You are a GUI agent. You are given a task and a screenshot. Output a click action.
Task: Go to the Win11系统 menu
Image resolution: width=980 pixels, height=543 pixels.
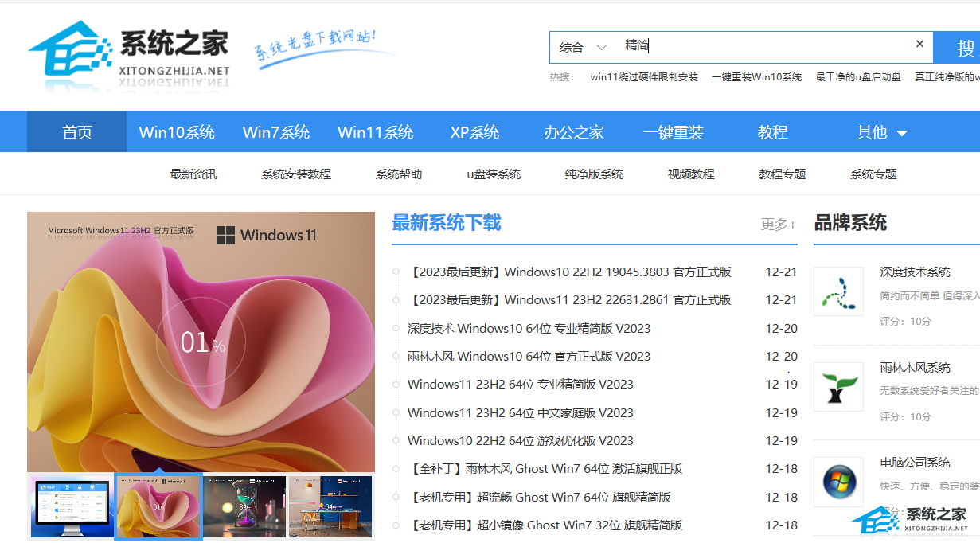(x=376, y=132)
